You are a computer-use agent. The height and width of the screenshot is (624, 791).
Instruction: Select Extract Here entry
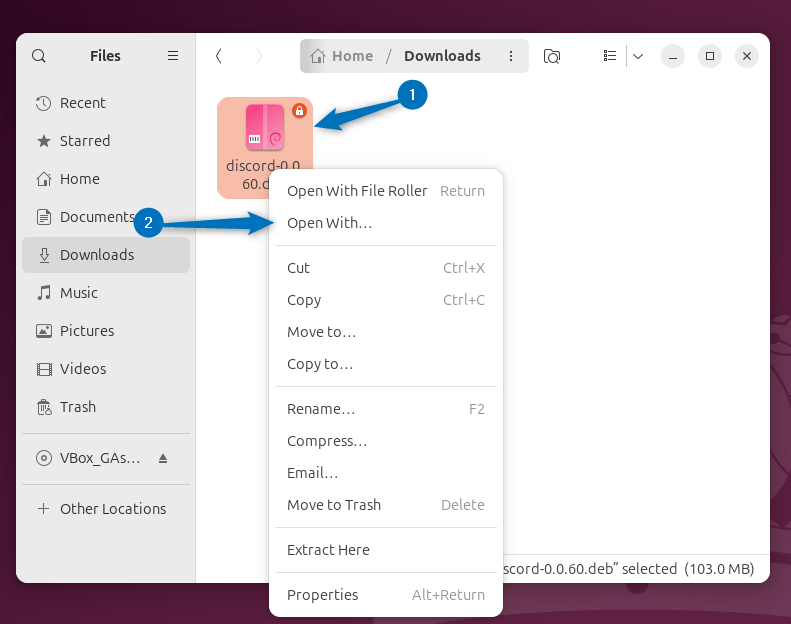386,550
